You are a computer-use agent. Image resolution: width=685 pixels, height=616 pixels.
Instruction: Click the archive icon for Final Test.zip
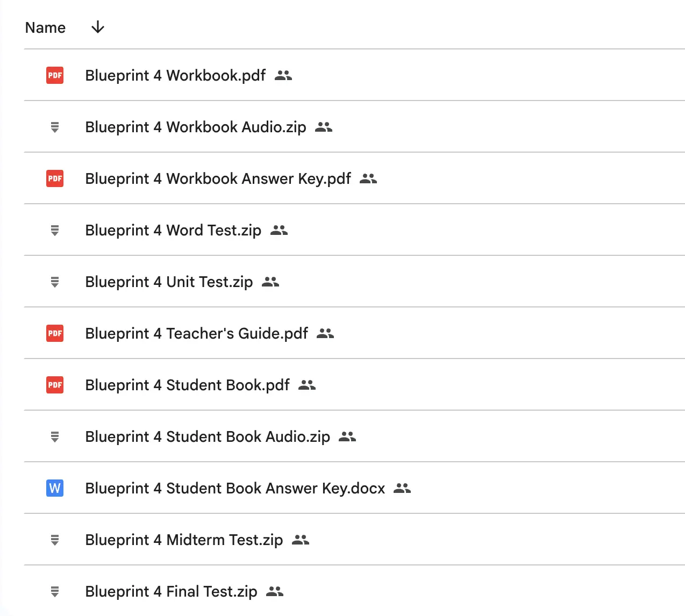[55, 592]
